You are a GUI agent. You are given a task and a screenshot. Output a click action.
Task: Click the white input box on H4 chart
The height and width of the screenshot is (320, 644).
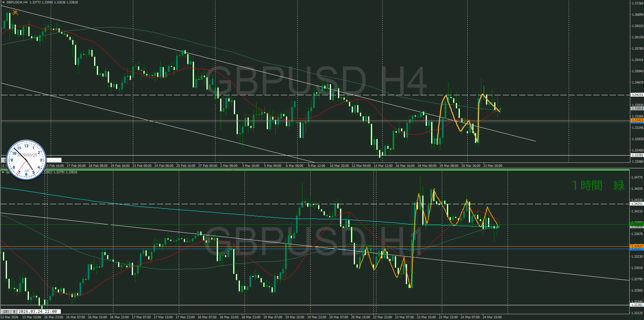tap(54, 160)
